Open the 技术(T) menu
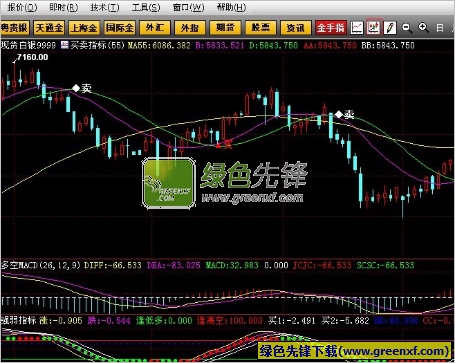455x363 pixels. (x=104, y=7)
